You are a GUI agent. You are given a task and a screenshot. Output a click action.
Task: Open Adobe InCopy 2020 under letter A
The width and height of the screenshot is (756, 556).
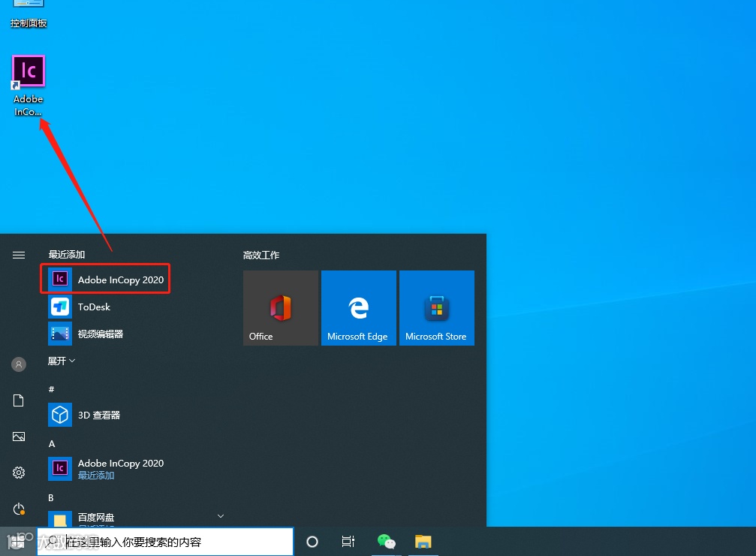point(106,469)
